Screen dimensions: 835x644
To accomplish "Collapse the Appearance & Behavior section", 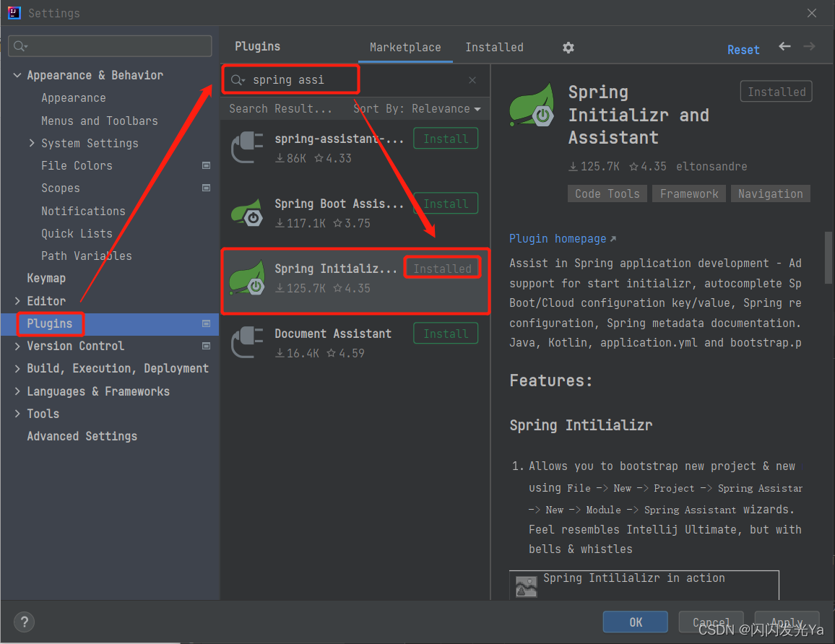I will click(17, 75).
